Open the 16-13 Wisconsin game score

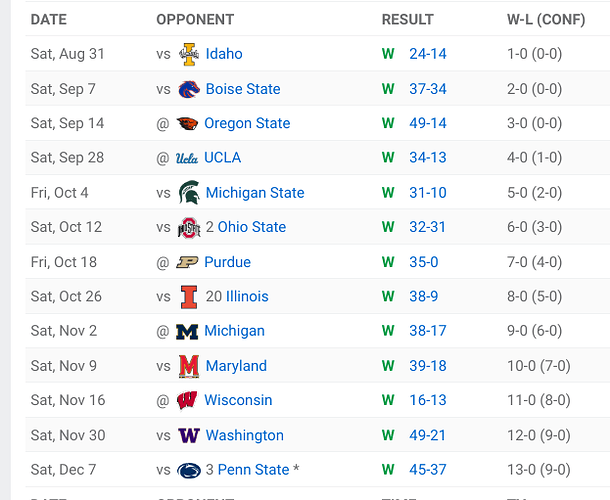click(428, 400)
